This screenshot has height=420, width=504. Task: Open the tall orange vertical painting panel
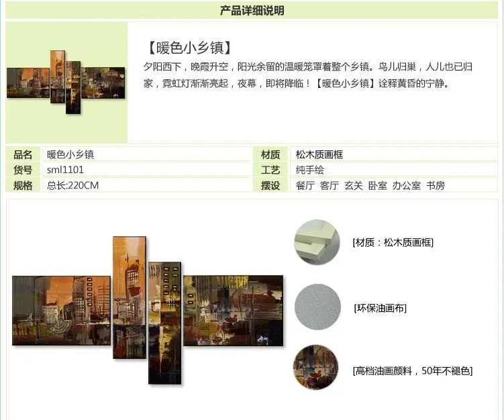[x=130, y=298]
